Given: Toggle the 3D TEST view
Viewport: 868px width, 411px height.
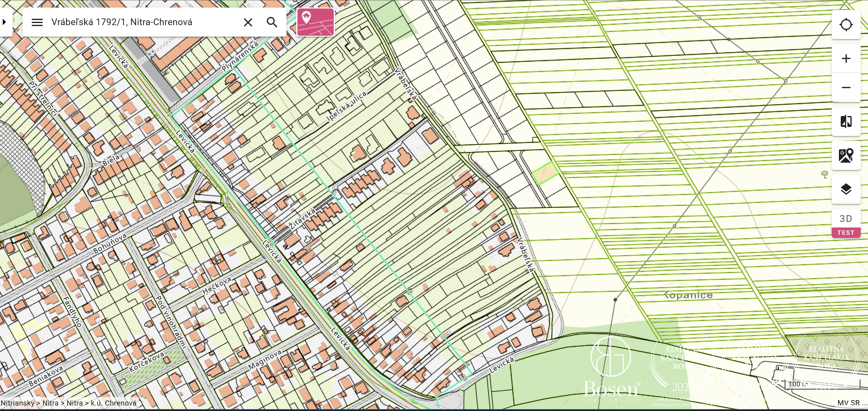Looking at the screenshot, I should [x=845, y=223].
